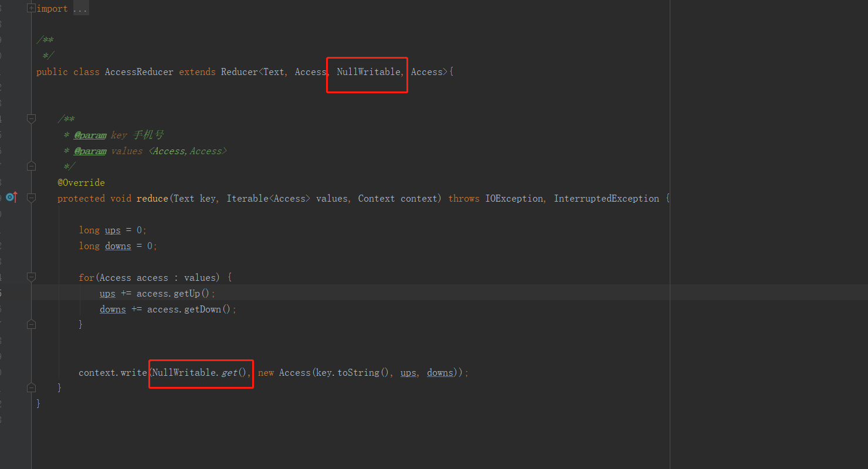Click the reduce method name
The height and width of the screenshot is (469, 868).
tap(152, 199)
